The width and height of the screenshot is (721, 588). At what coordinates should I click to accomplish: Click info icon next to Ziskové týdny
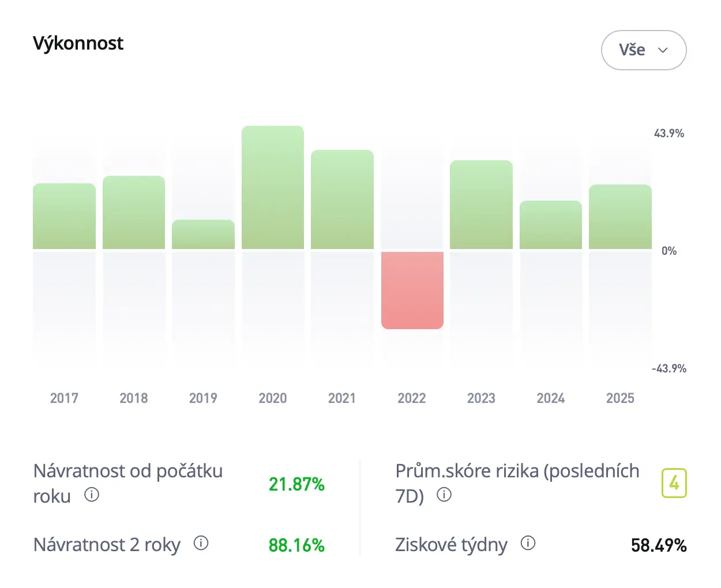528,543
